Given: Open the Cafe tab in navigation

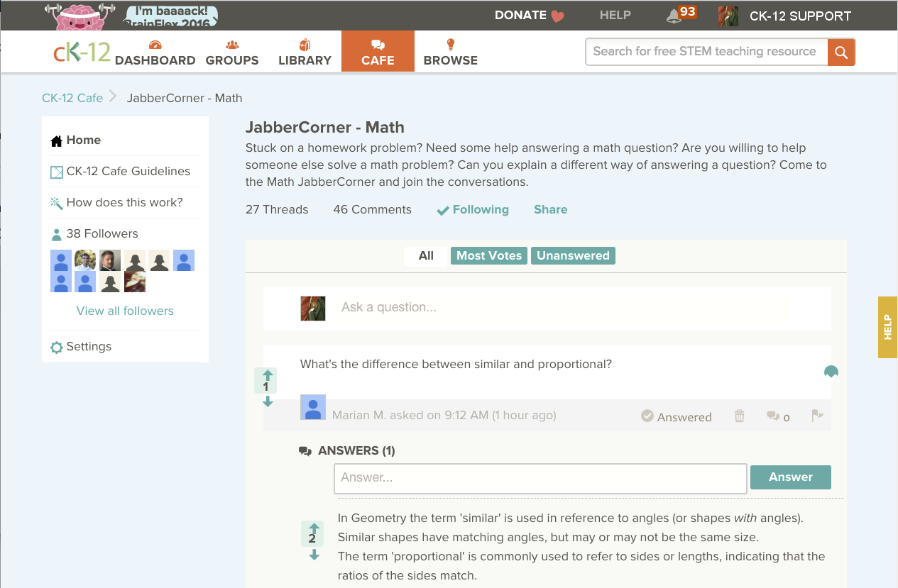Looking at the screenshot, I should coord(378,52).
